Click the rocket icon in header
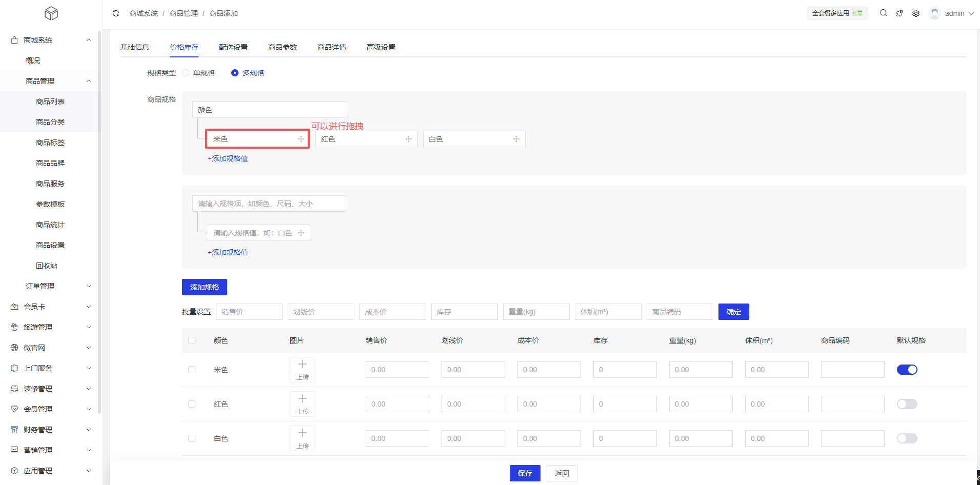Viewport: 980px width, 485px height. (899, 13)
